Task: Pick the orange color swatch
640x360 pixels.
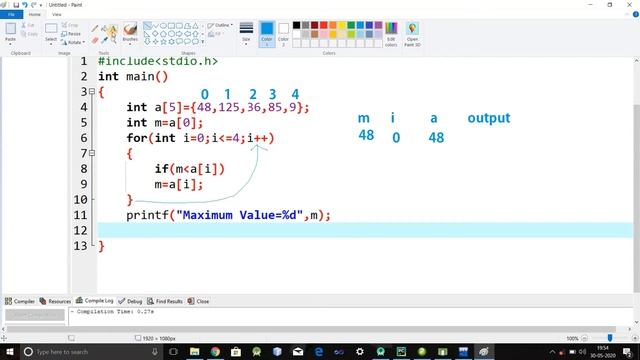Action: [333, 25]
